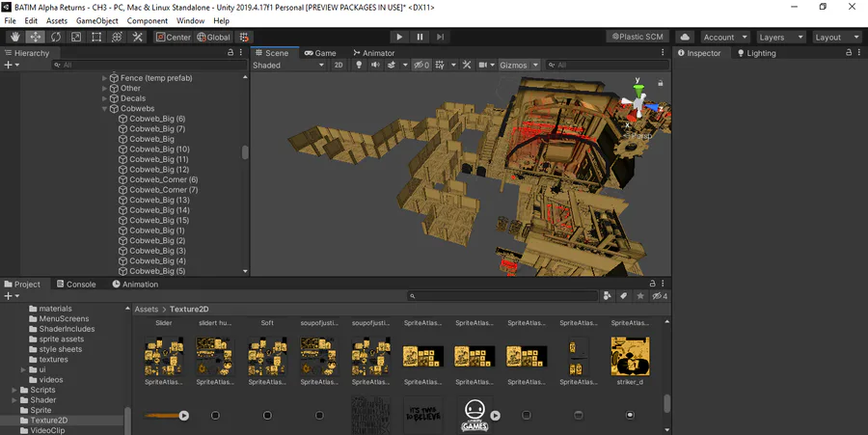Click the Assets breadcrumb link
This screenshot has width=868, height=435.
pyautogui.click(x=147, y=310)
